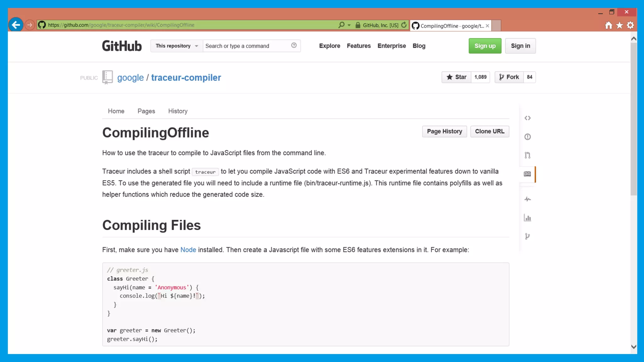Click the vertical scrollbar thumb
Screen dimensions: 644x362
634,119
